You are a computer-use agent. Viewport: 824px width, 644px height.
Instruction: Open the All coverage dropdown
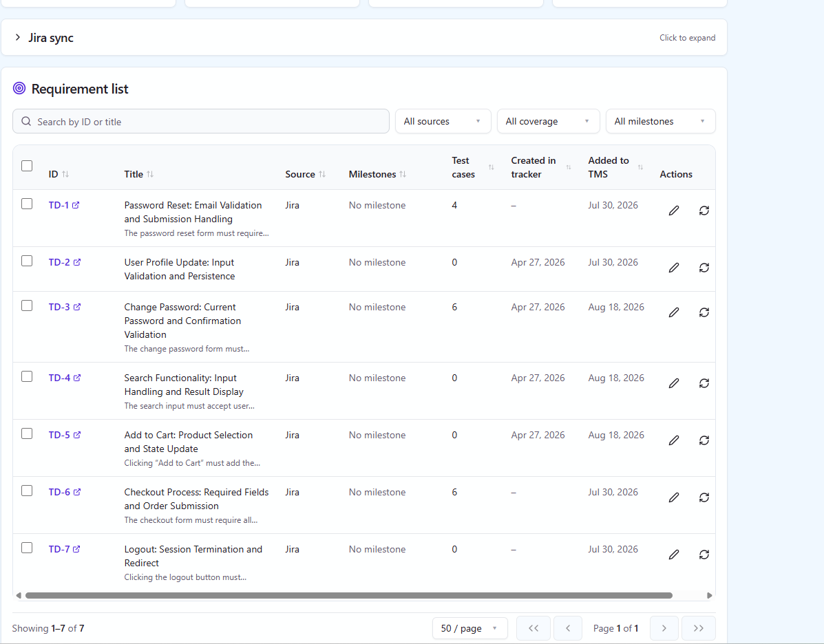click(548, 121)
